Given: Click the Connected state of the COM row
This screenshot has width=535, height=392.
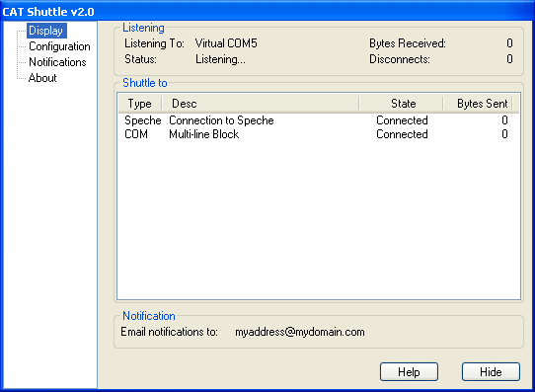Looking at the screenshot, I should (402, 134).
